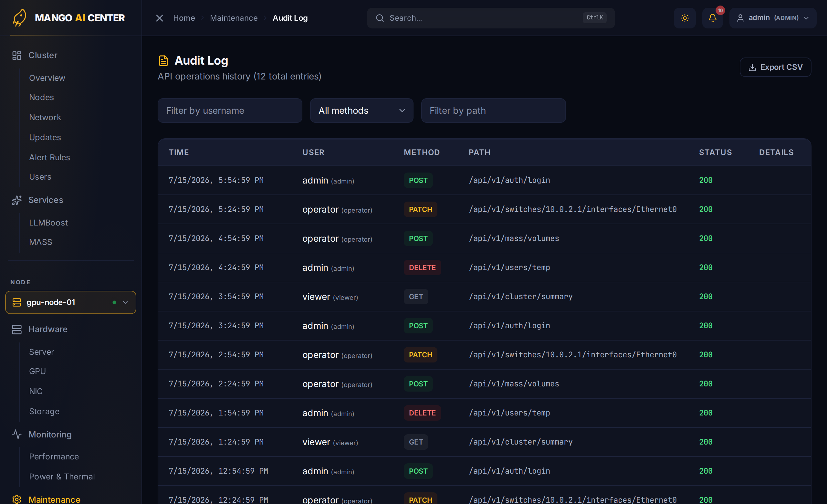Open the All methods filter dropdown
Viewport: 827px width, 504px height.
click(x=361, y=110)
